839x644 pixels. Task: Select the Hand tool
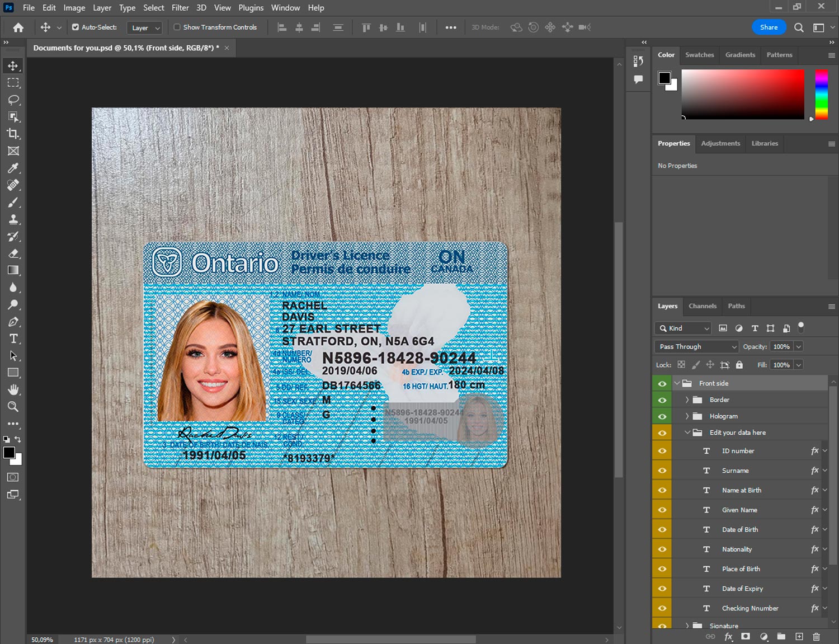click(x=13, y=389)
